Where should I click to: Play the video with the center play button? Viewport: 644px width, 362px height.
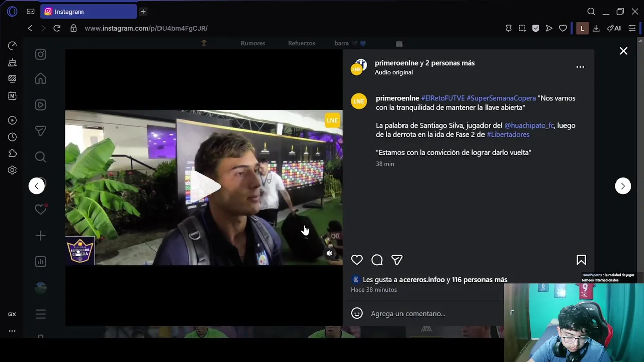(204, 187)
